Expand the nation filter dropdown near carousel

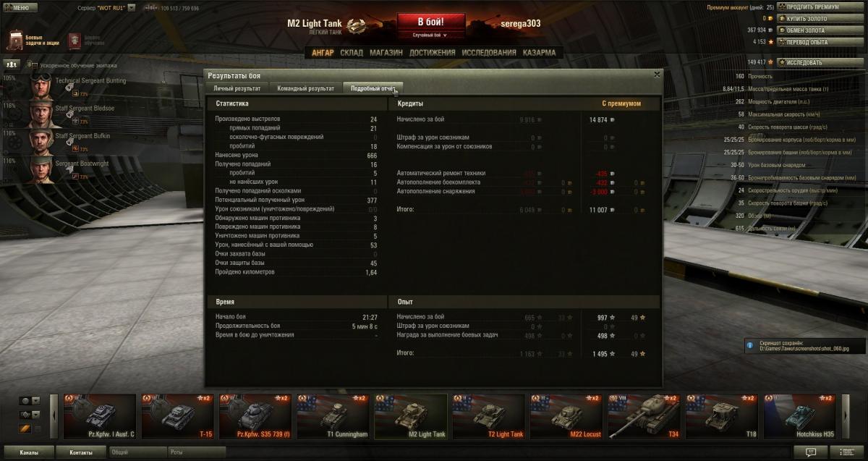[35, 400]
